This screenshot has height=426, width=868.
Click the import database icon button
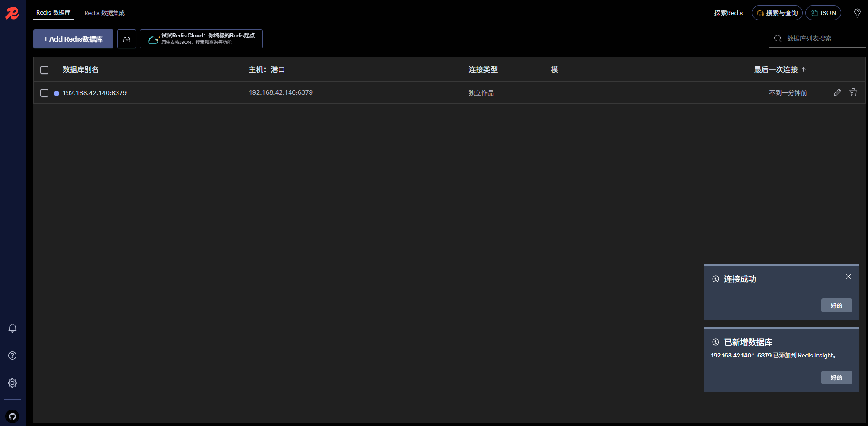127,39
